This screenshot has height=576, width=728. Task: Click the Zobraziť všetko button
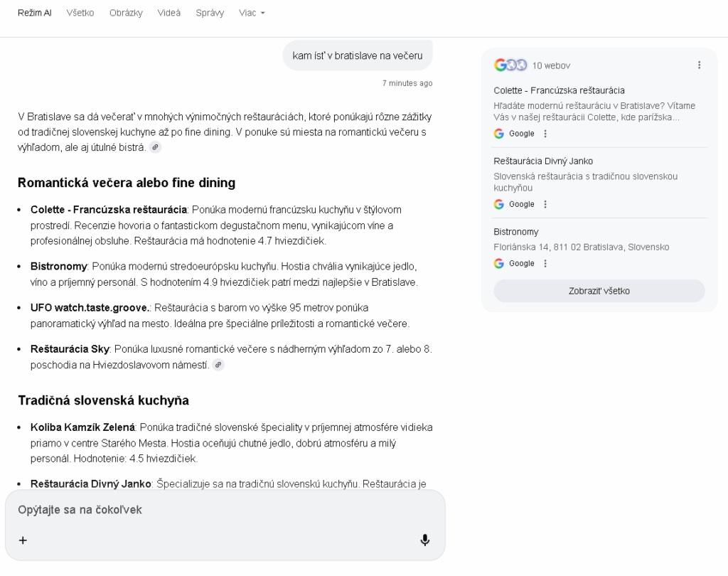[599, 291]
